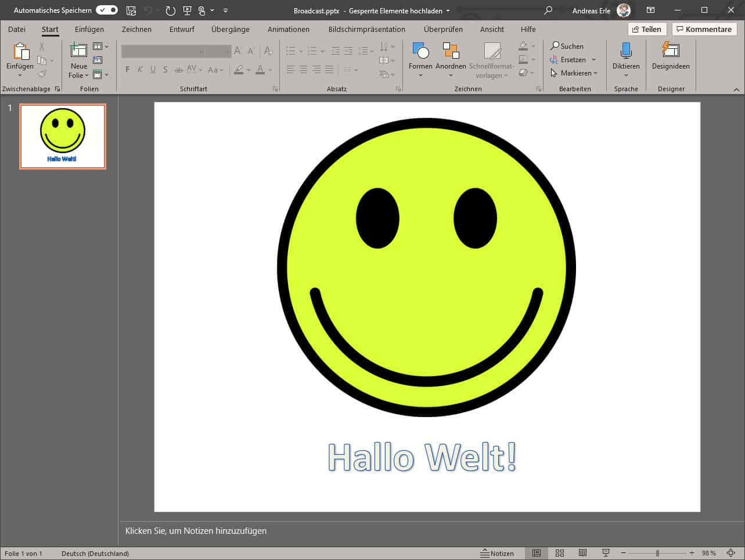This screenshot has width=745, height=560.
Task: Open the Einfügen ribbon tab
Action: pos(89,29)
